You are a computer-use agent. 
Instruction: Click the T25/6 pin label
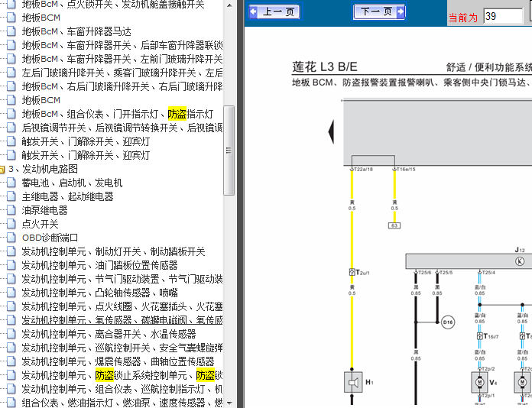(x=424, y=272)
